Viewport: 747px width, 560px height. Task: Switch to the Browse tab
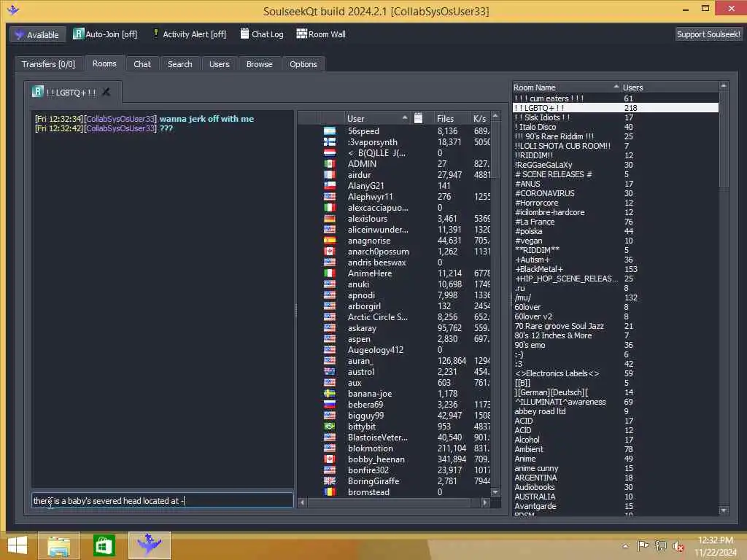pyautogui.click(x=259, y=64)
